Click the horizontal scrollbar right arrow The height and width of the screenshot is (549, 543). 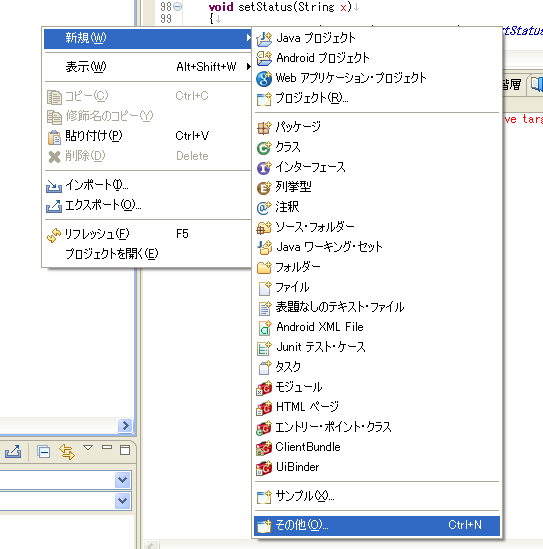125,425
